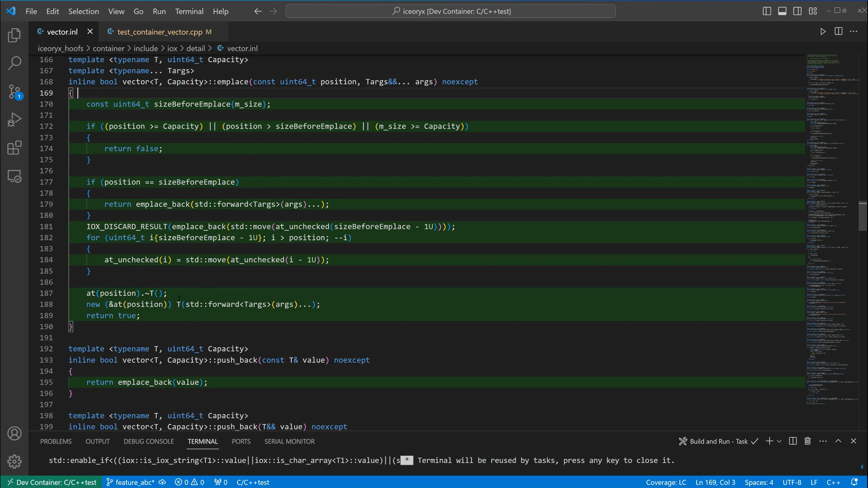Close the vector.inl tab

coord(90,31)
